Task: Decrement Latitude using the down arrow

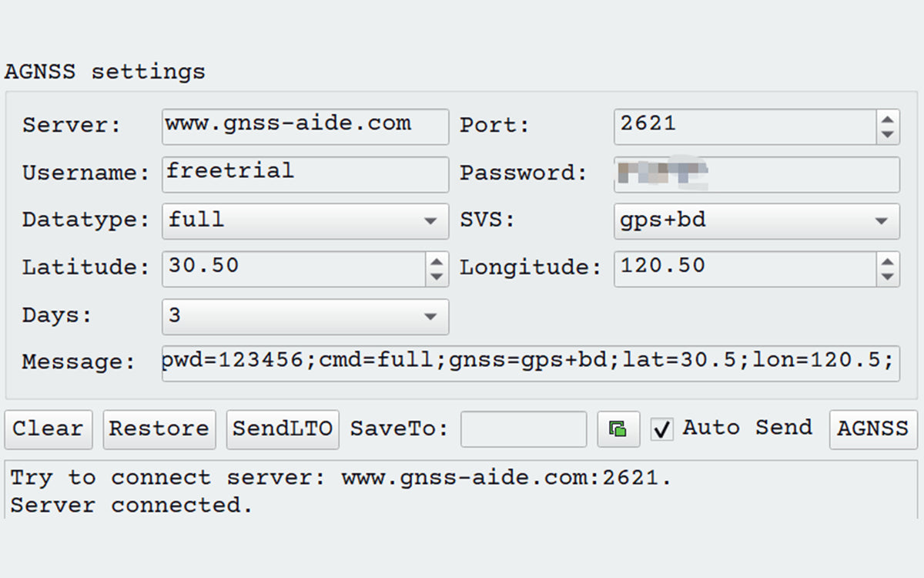Action: click(x=437, y=276)
